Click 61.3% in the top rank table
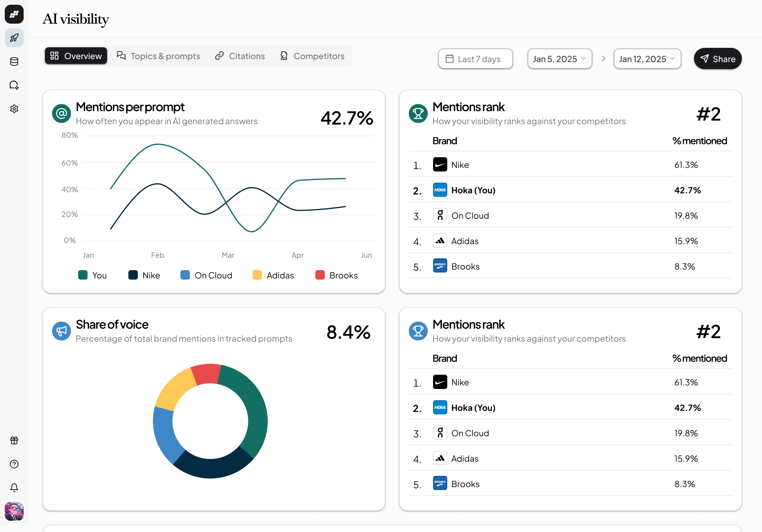Image resolution: width=762 pixels, height=532 pixels. 686,165
